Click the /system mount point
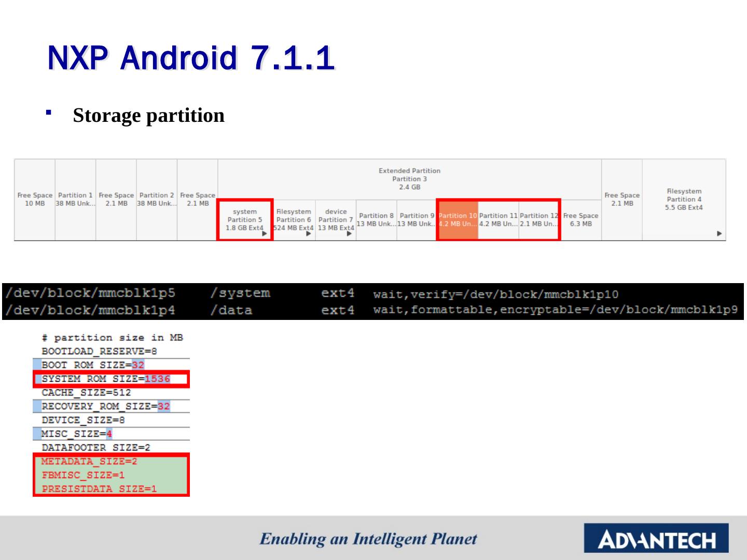The width and height of the screenshot is (747, 560). click(x=240, y=293)
